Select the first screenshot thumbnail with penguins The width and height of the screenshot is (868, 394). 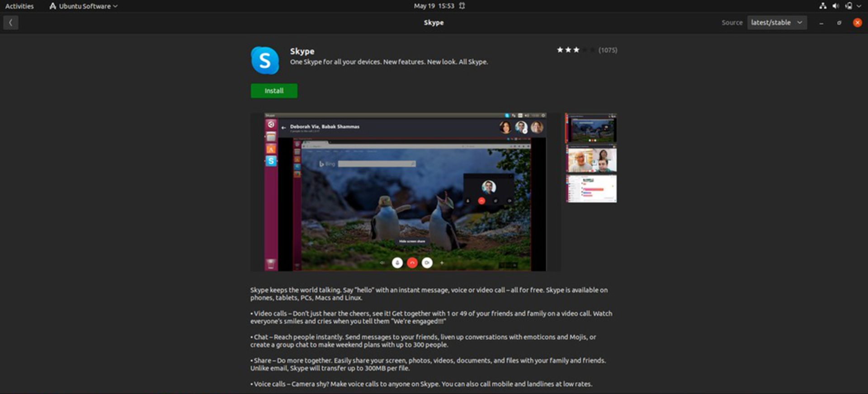tap(591, 128)
